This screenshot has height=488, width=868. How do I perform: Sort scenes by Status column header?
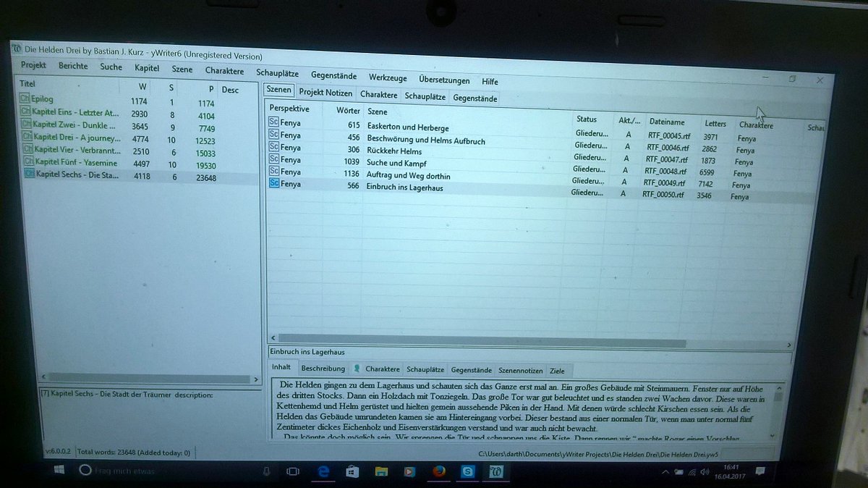pyautogui.click(x=586, y=119)
